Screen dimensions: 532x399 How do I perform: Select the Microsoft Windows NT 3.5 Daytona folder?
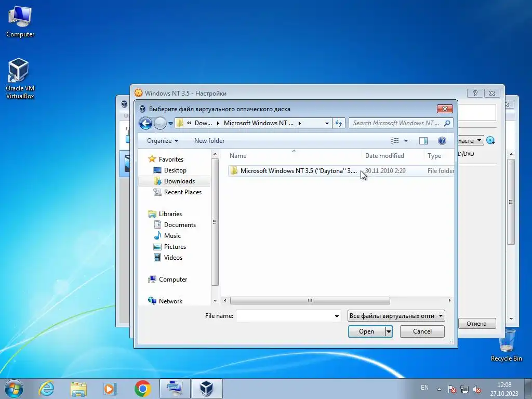click(x=294, y=170)
